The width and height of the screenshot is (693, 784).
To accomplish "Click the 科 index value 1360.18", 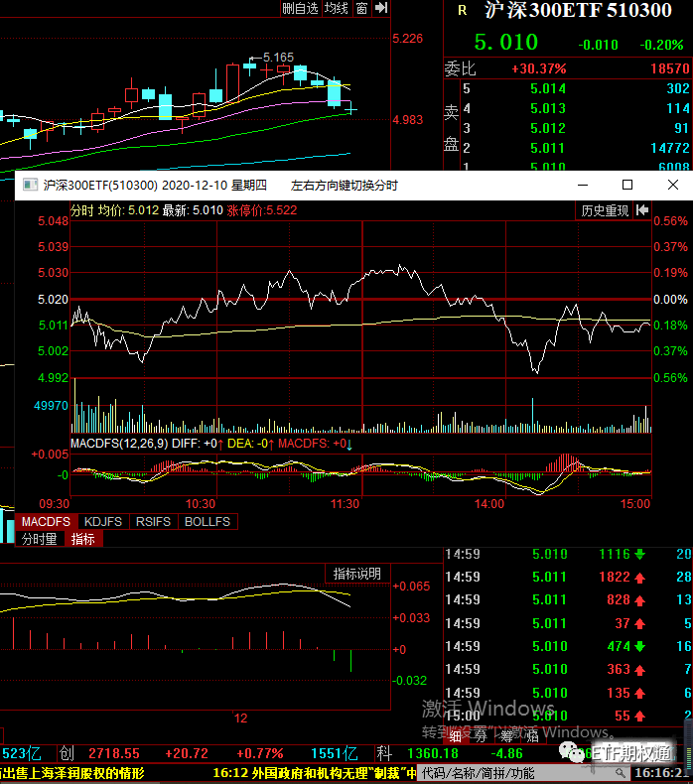I will point(433,753).
